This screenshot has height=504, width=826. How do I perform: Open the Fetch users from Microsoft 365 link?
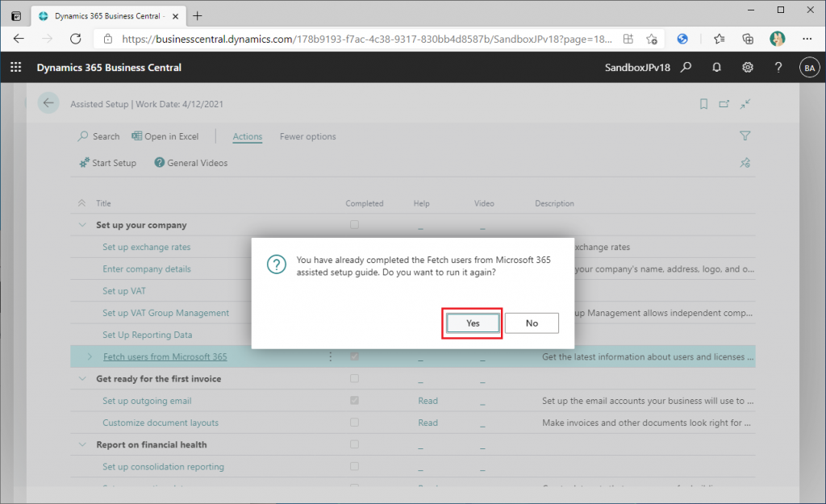pos(165,356)
